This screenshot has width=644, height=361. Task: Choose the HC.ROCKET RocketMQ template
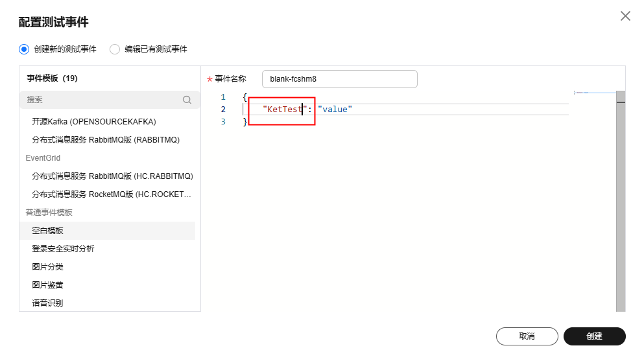(x=112, y=194)
